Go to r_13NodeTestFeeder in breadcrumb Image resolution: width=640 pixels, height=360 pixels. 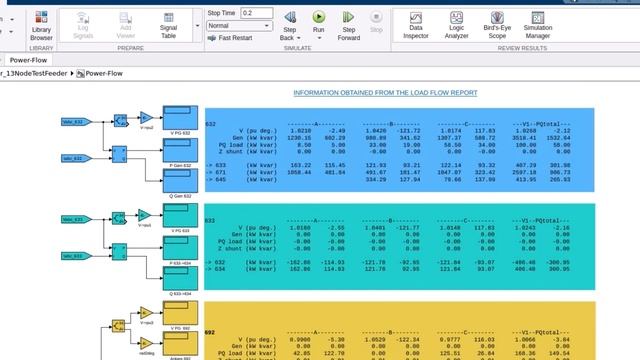click(33, 73)
